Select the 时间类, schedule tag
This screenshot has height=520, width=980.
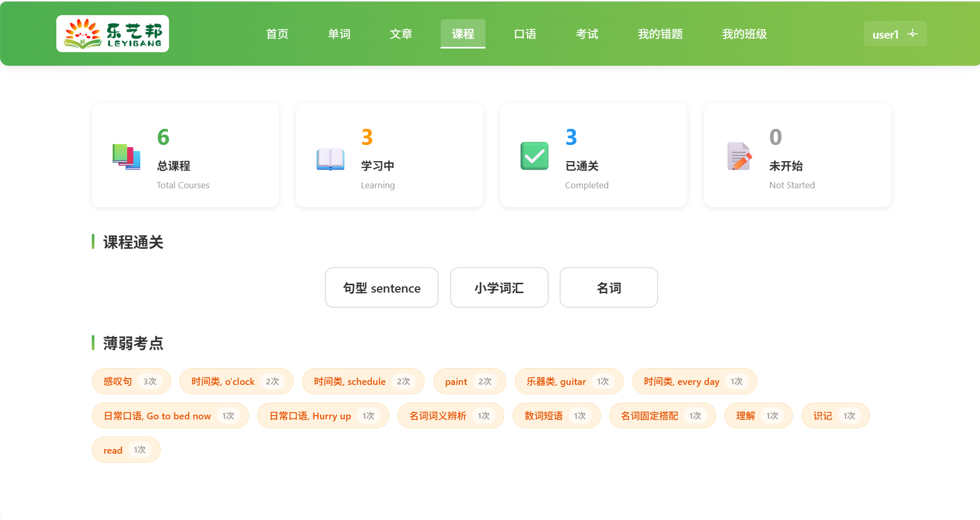pos(363,381)
